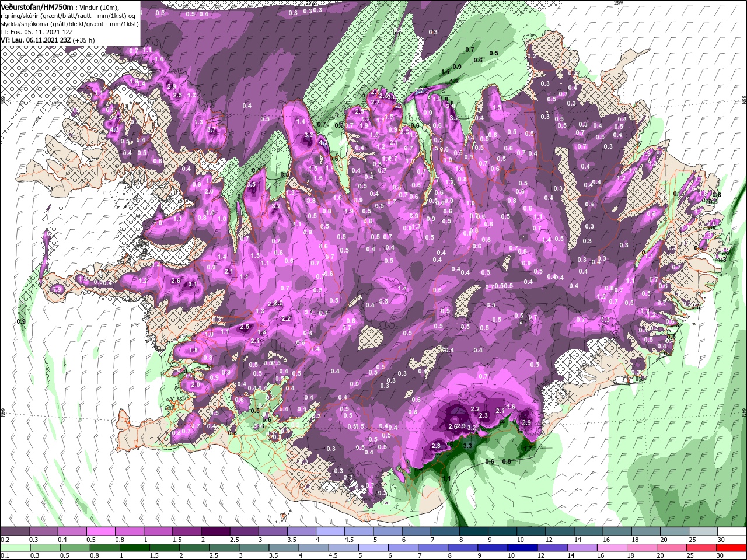Click the '20W' longitude label
Image resolution: width=747 pixels, height=560 pixels.
[x=310, y=3]
